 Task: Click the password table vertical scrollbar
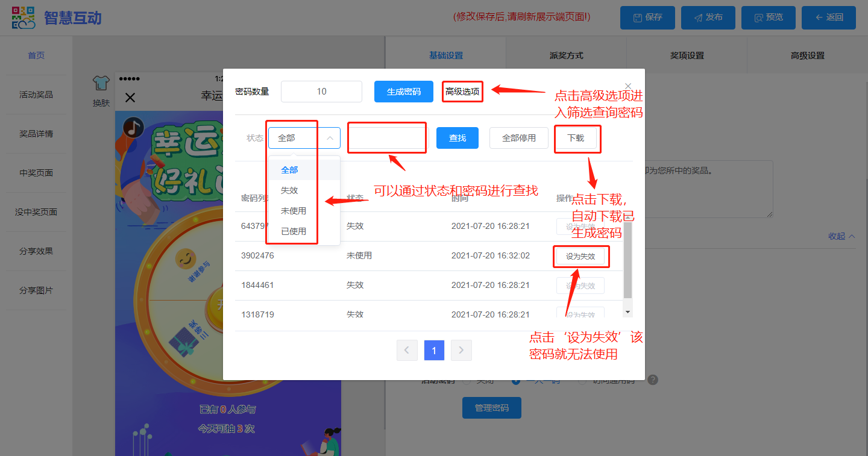(x=627, y=259)
